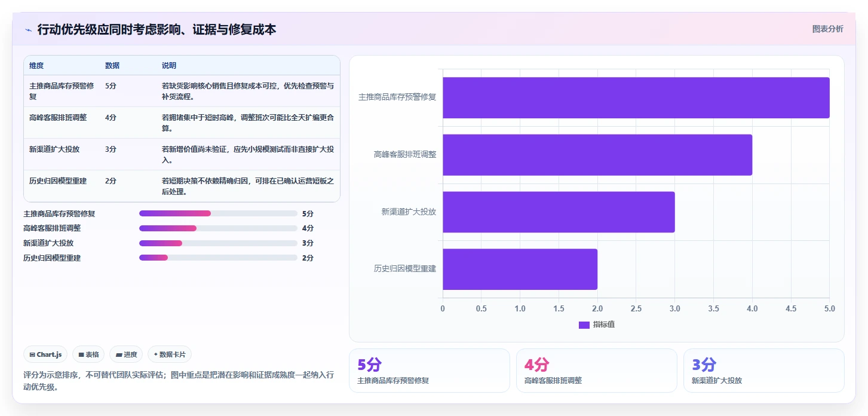Click the chart bar for 历史归因模型重建
The height and width of the screenshot is (416, 868).
click(520, 269)
